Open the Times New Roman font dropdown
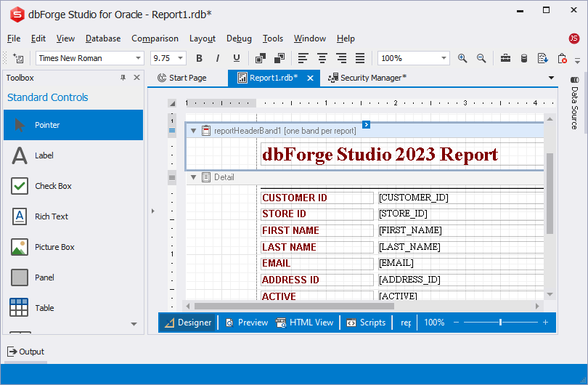 pos(139,58)
